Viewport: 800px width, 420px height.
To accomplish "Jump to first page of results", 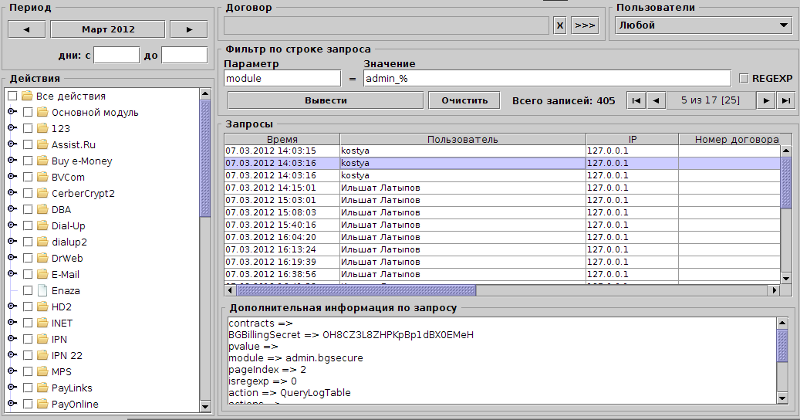I will [635, 100].
